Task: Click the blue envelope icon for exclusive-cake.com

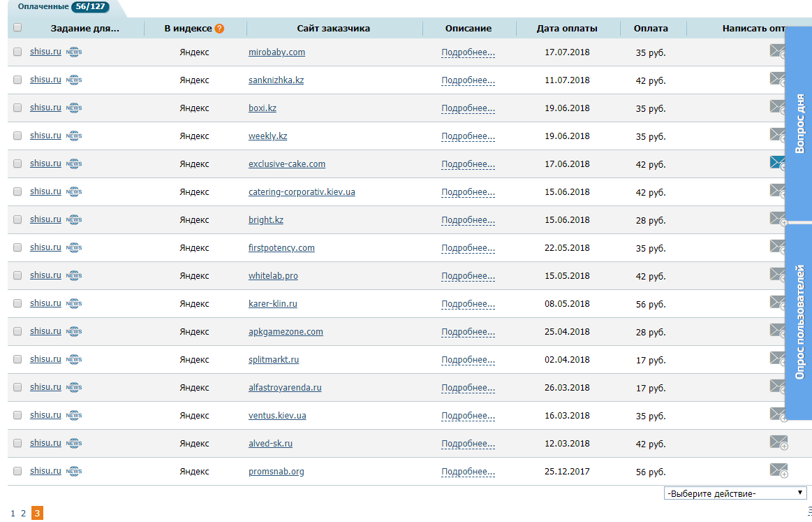Action: 777,163
